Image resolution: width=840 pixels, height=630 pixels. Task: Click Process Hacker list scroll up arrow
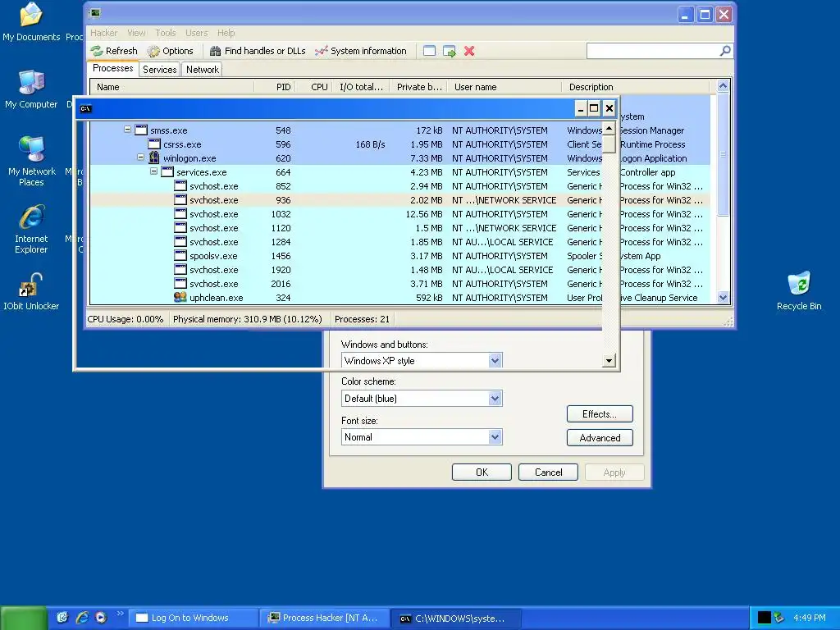tap(723, 85)
